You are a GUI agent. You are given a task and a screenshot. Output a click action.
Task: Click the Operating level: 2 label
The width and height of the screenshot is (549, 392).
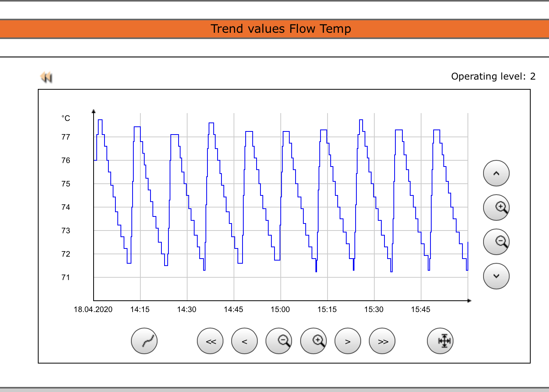click(493, 76)
